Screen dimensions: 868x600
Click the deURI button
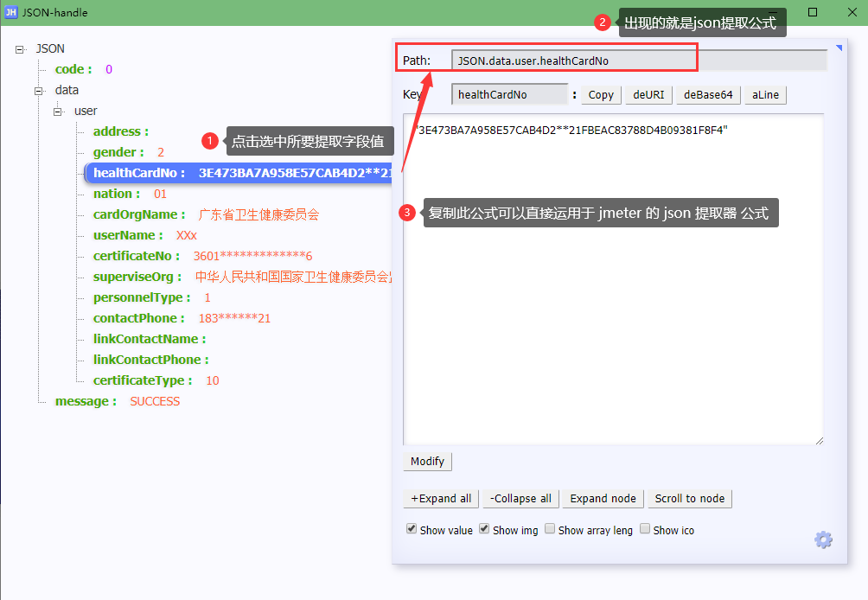pyautogui.click(x=648, y=94)
